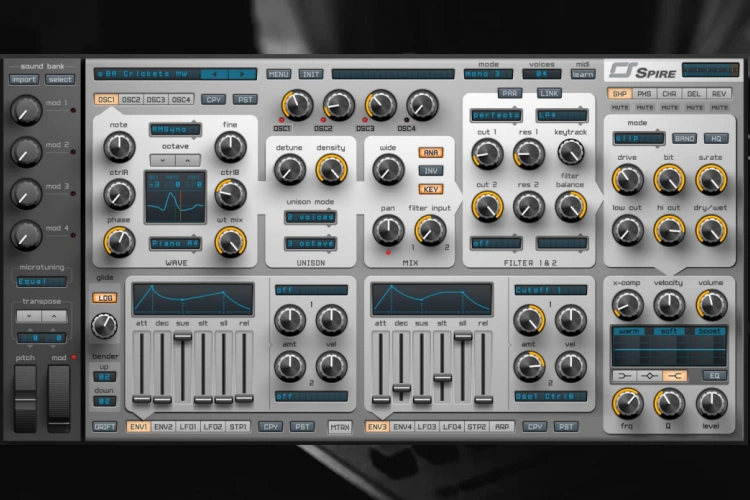Open the Cutoff 1 envelope target dropdown
This screenshot has width=750, height=500.
(551, 290)
